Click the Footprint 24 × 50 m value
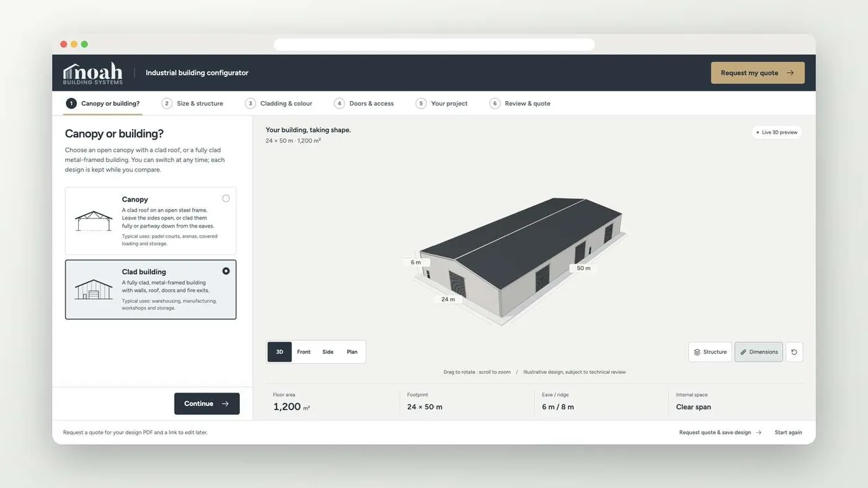This screenshot has width=868, height=488. [425, 407]
